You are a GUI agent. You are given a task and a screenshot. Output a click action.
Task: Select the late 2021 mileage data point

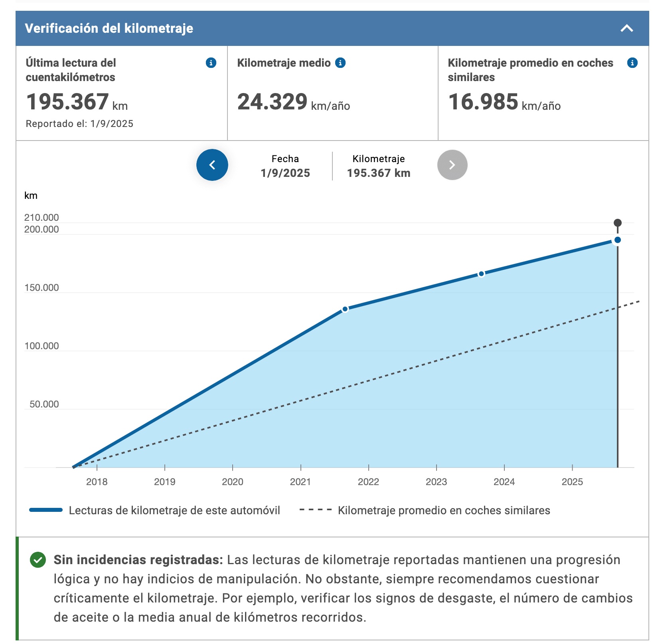tap(345, 309)
